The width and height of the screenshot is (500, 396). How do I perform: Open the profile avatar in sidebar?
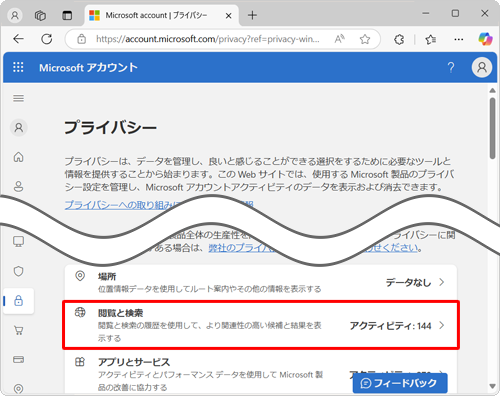point(19,128)
